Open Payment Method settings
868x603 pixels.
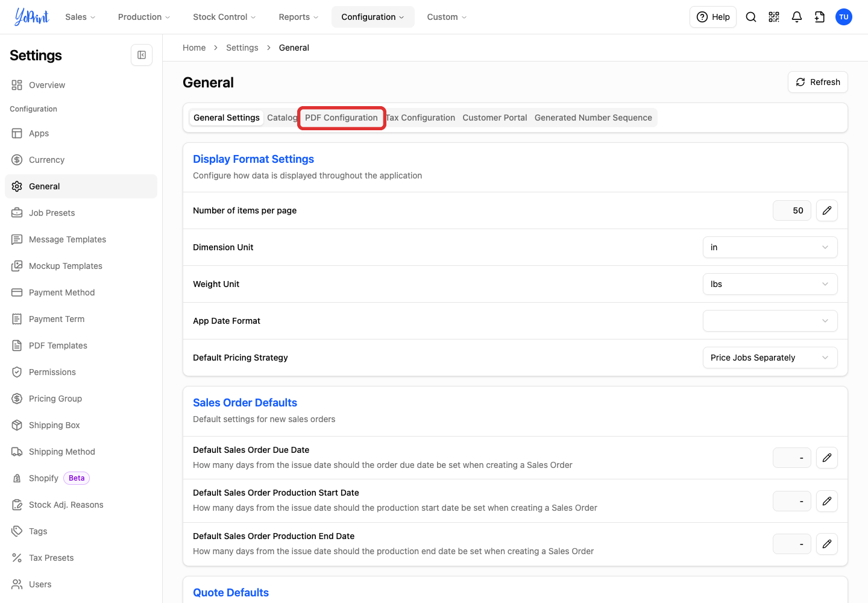click(x=81, y=292)
